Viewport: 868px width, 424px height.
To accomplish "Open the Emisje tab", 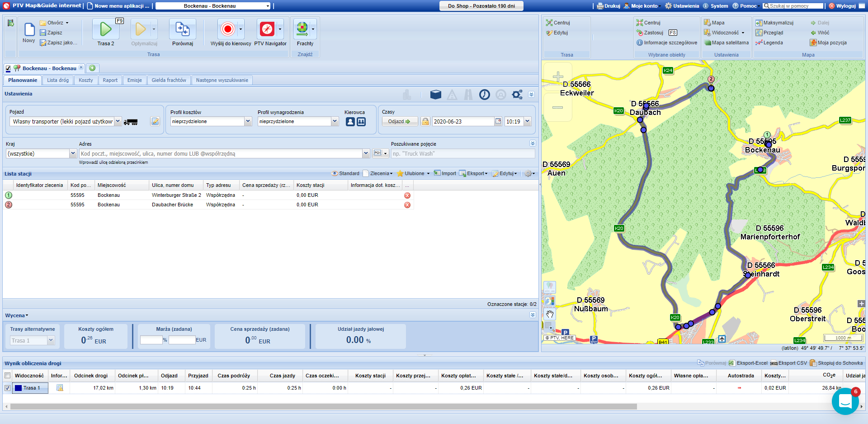I will [134, 80].
